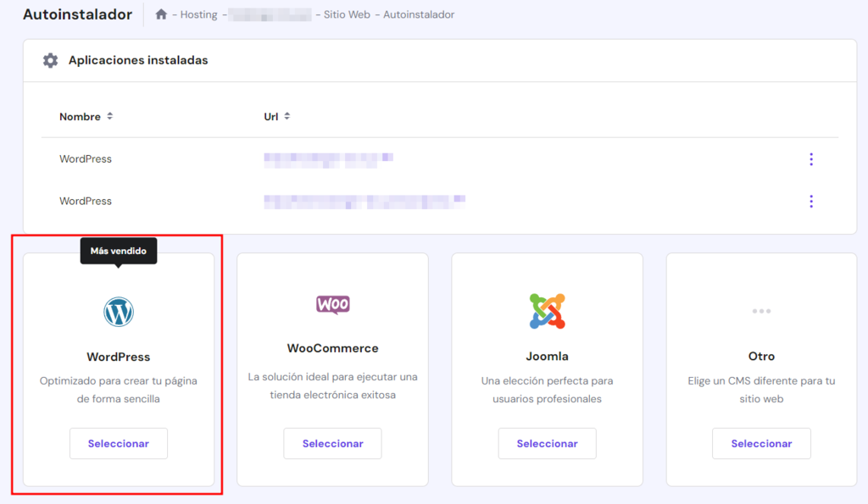Click Seleccionar on the WooCommerce card
The height and width of the screenshot is (504, 868).
point(332,443)
